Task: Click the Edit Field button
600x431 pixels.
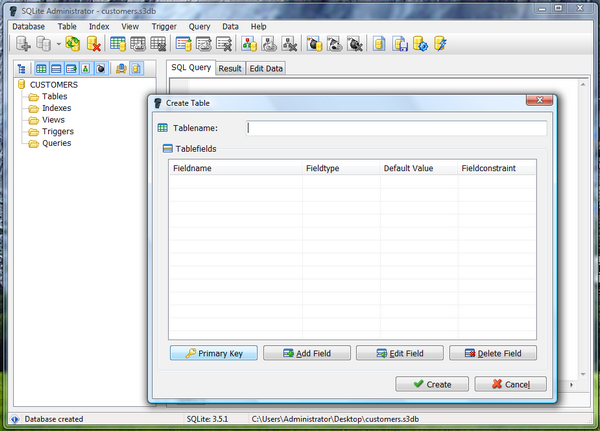Action: [400, 353]
